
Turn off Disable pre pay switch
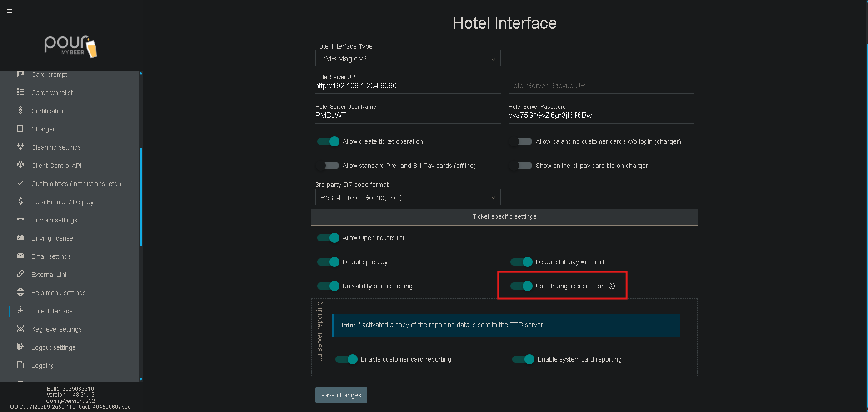pyautogui.click(x=329, y=262)
